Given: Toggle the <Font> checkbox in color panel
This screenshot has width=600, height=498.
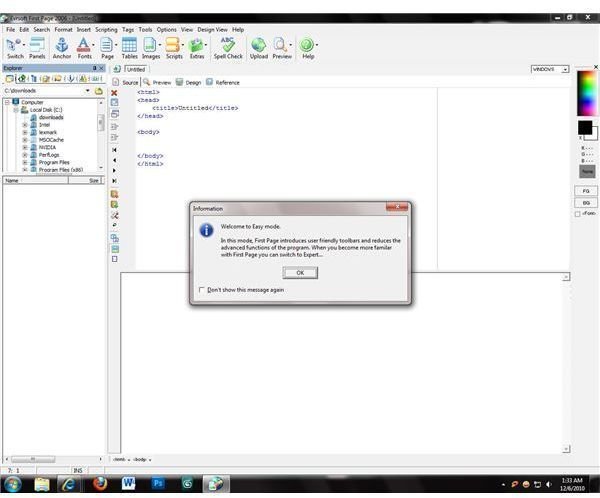Looking at the screenshot, I should [577, 214].
